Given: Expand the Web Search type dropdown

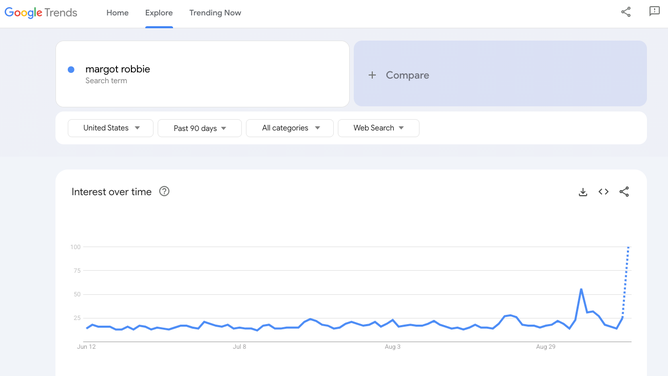Looking at the screenshot, I should 378,128.
